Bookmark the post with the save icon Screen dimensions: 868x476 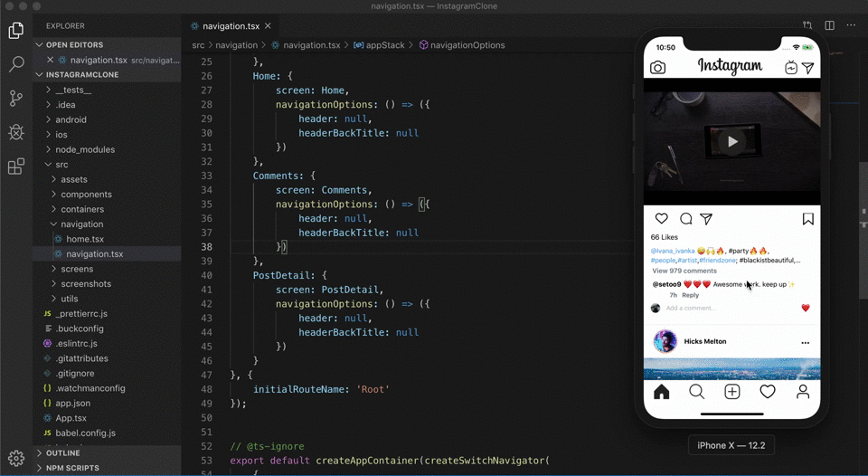(x=807, y=219)
